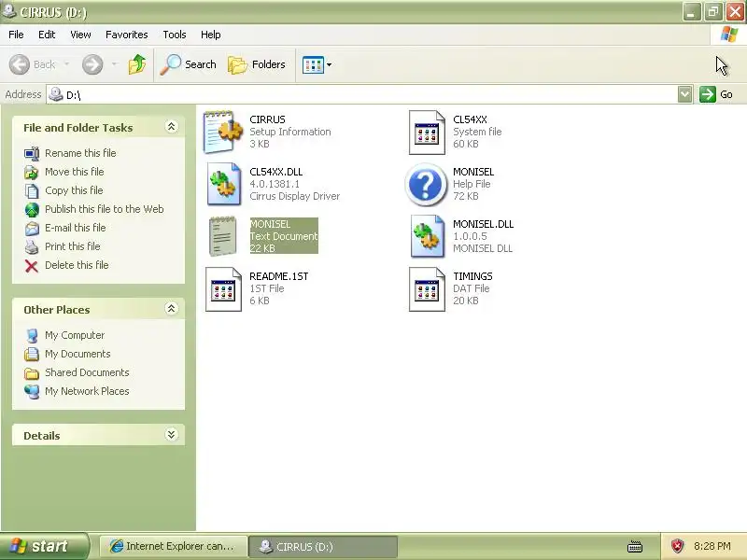
Task: Click the Rename this file icon
Action: point(32,154)
